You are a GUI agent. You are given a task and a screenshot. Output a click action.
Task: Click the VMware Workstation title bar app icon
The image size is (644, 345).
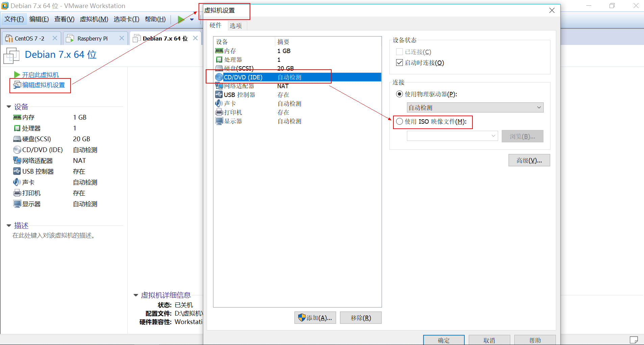pyautogui.click(x=5, y=6)
